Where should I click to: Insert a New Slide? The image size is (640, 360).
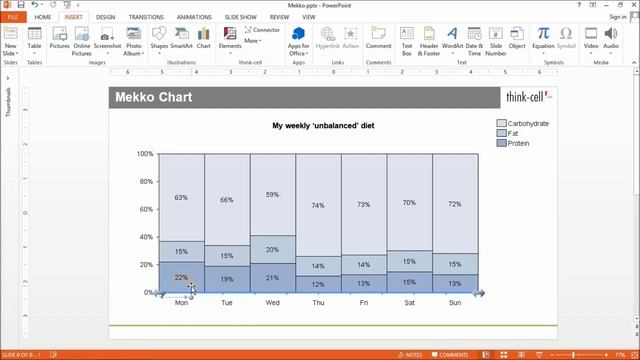10,42
